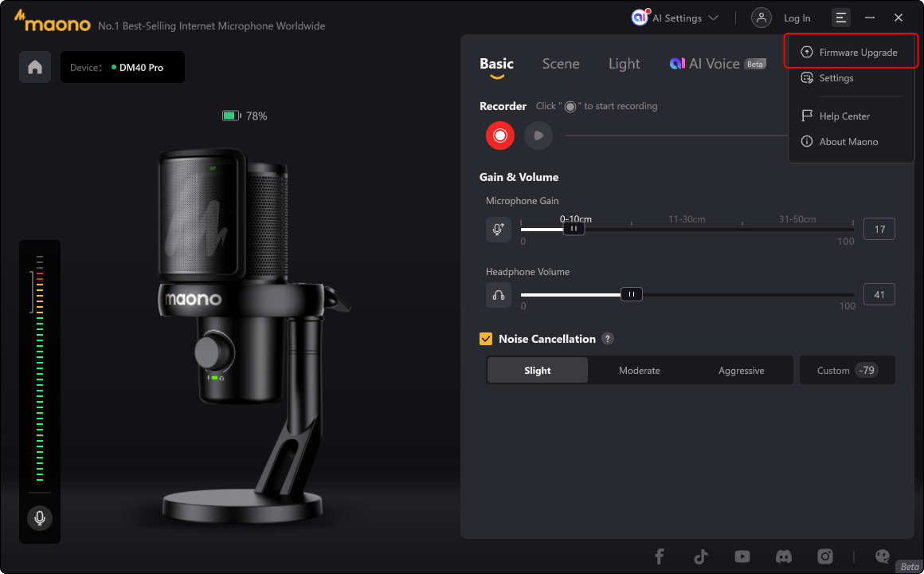Open Maono Facebook page icon
This screenshot has width=924, height=574.
[x=660, y=556]
